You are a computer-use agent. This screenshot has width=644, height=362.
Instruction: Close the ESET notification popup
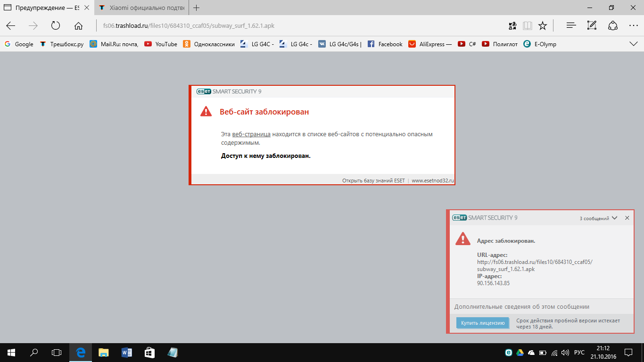coord(627,218)
